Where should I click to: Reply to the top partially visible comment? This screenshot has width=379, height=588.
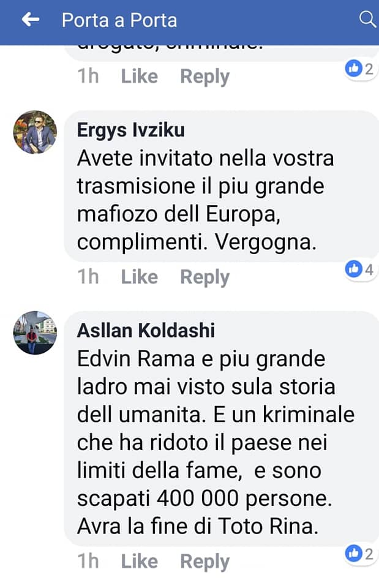point(205,77)
